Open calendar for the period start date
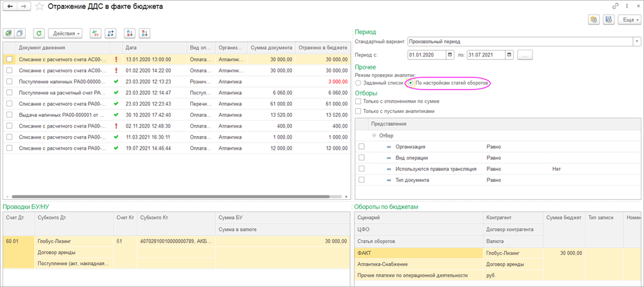The image size is (644, 287). (450, 55)
